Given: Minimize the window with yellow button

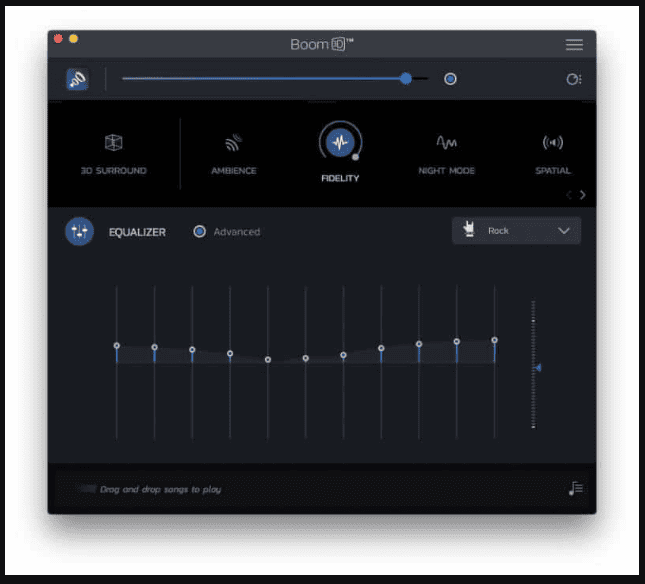Looking at the screenshot, I should tap(74, 39).
